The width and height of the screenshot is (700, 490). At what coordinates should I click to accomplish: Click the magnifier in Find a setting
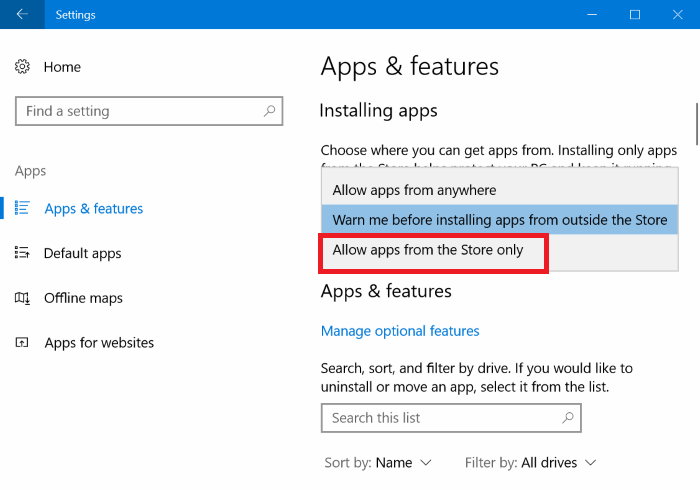coord(269,111)
